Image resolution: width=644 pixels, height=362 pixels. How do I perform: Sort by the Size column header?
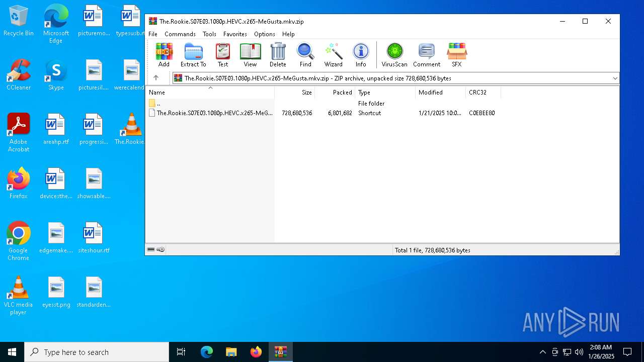click(295, 93)
